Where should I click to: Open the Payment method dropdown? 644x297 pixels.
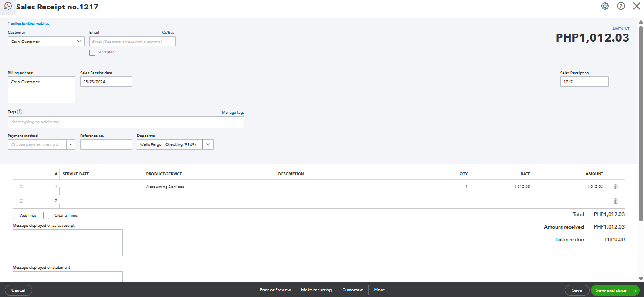(x=70, y=144)
